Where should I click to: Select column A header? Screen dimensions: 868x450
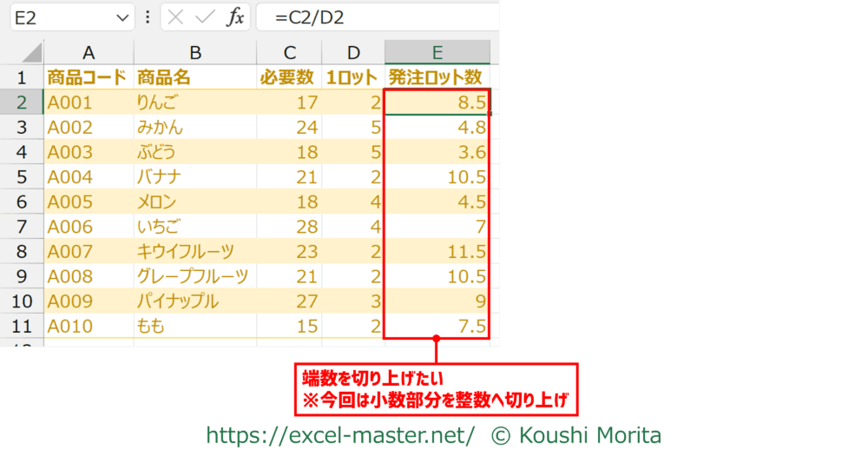(x=89, y=52)
